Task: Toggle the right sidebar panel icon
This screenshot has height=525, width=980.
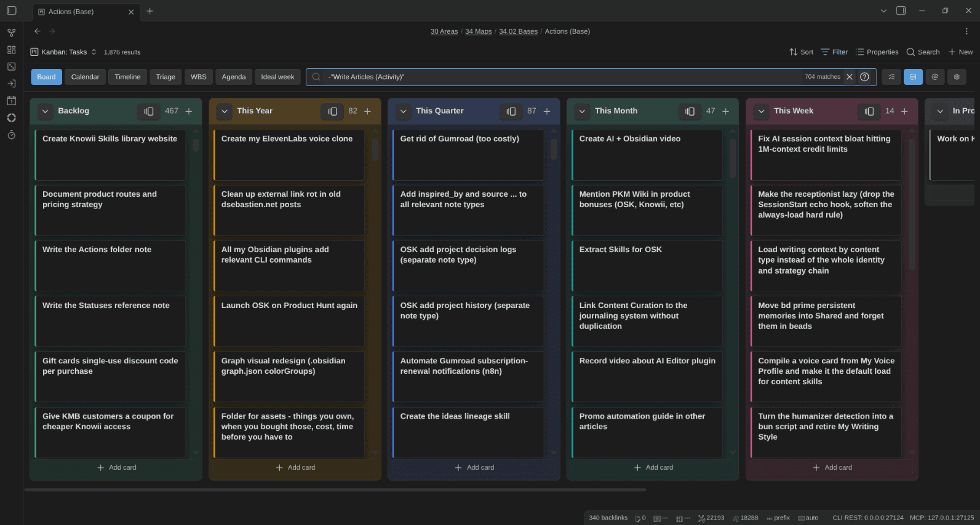Action: [x=901, y=11]
